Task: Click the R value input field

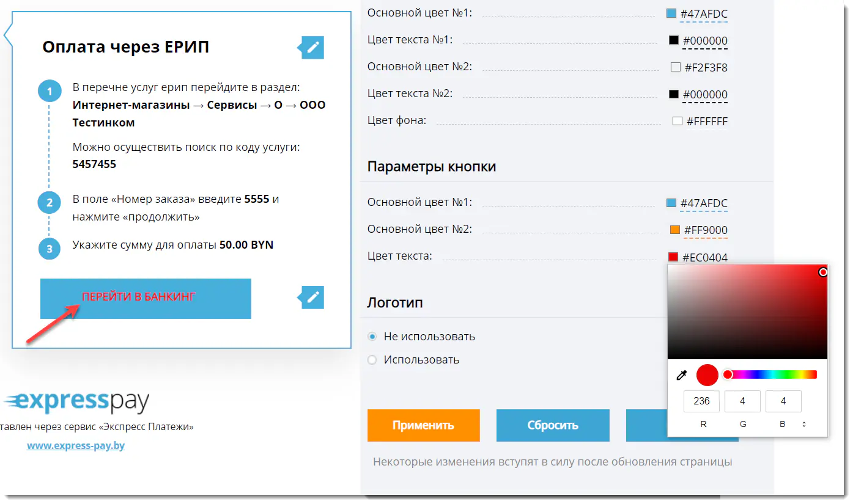Action: click(701, 401)
